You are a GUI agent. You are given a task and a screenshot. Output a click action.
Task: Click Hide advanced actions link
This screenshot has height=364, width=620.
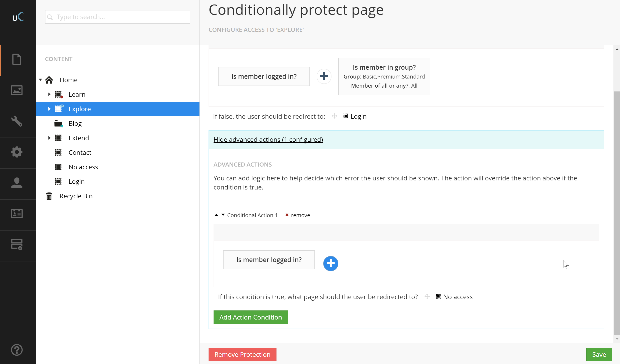(x=268, y=139)
